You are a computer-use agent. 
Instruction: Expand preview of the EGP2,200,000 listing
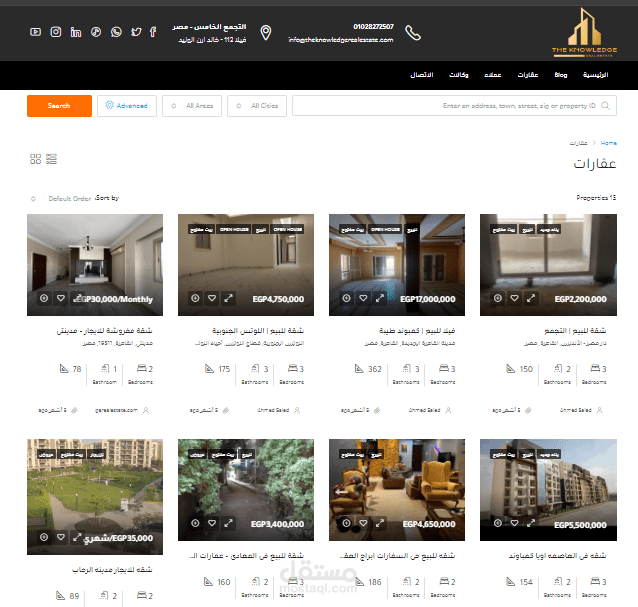pyautogui.click(x=531, y=298)
